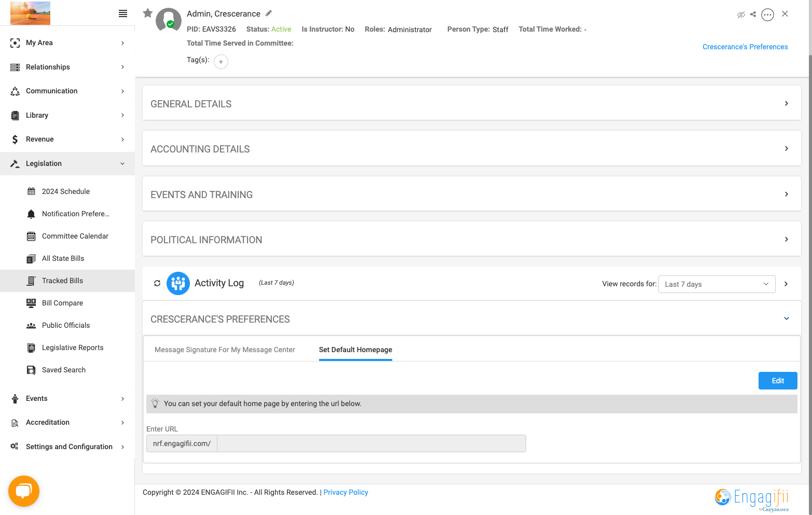This screenshot has width=812, height=515.
Task: Click the share icon in header
Action: 753,14
